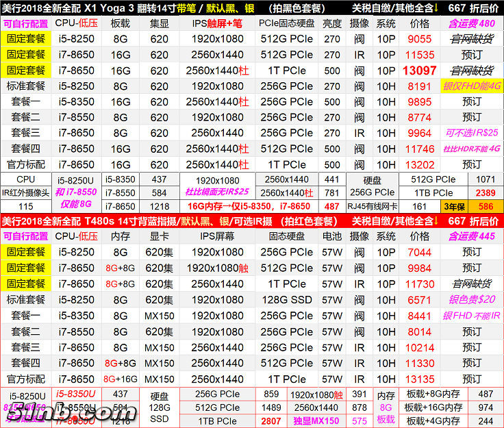Select the '杜比HDR不能4G' note
The height and width of the screenshot is (428, 504).
472,149
